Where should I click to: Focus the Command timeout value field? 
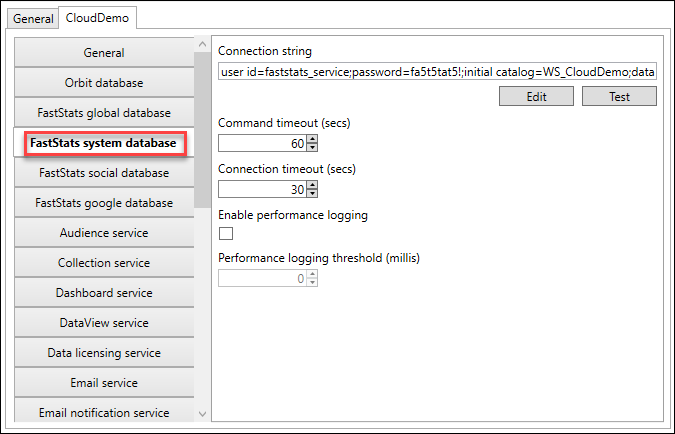click(263, 143)
